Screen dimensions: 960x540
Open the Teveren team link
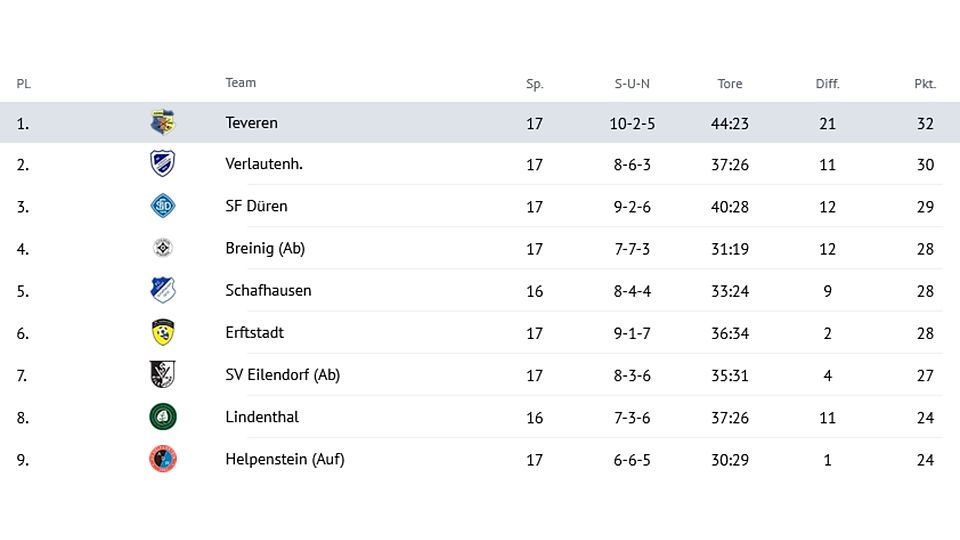coord(252,122)
